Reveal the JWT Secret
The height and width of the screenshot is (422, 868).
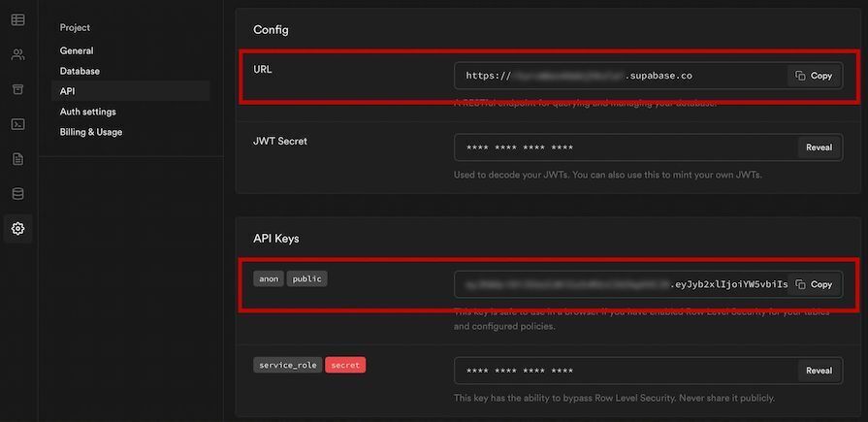pos(819,147)
